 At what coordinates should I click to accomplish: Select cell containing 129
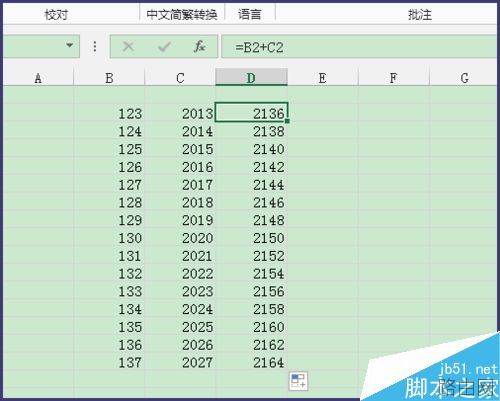coord(109,220)
